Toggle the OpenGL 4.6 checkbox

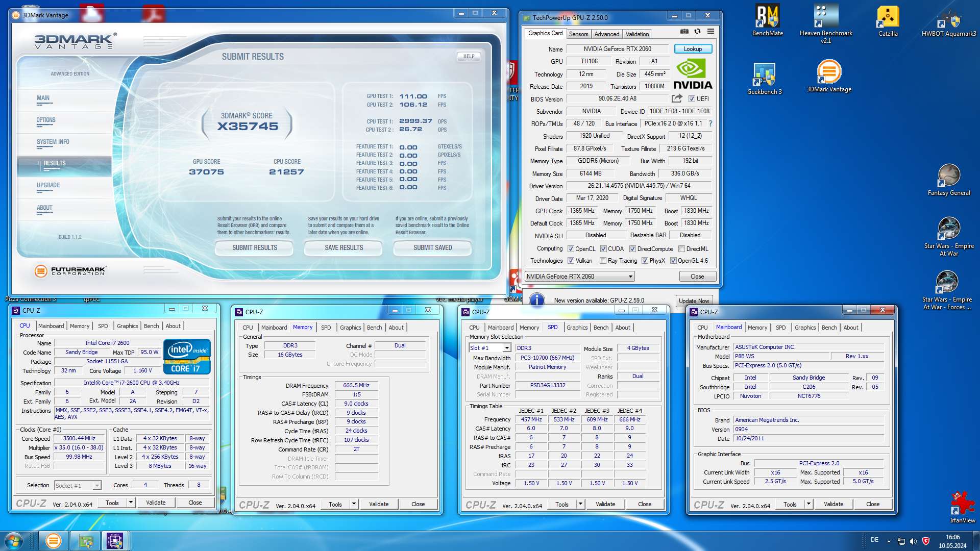(673, 261)
